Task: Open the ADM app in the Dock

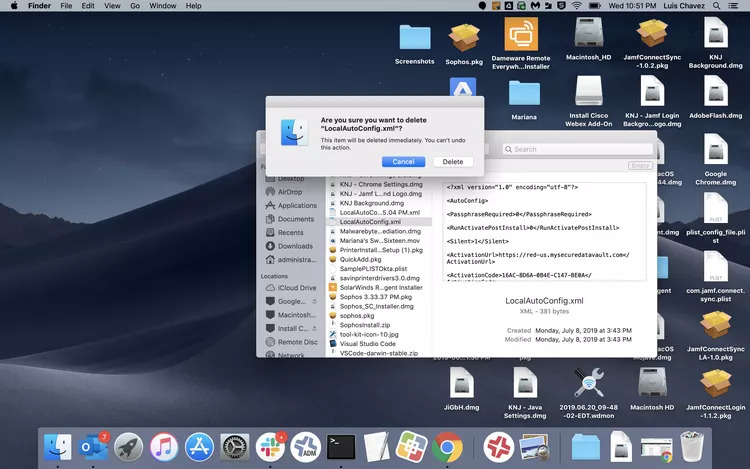Action: pos(305,447)
